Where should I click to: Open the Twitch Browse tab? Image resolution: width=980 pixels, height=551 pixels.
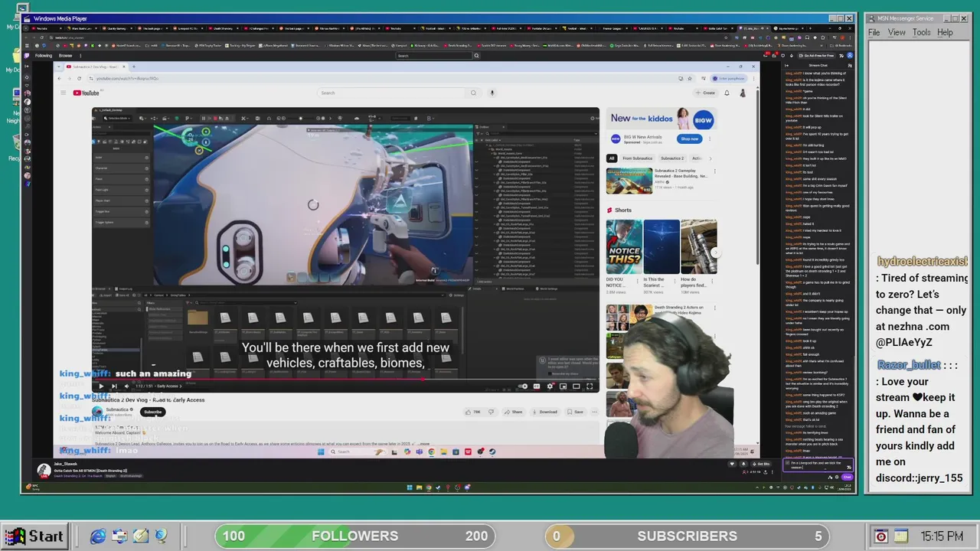tap(66, 55)
